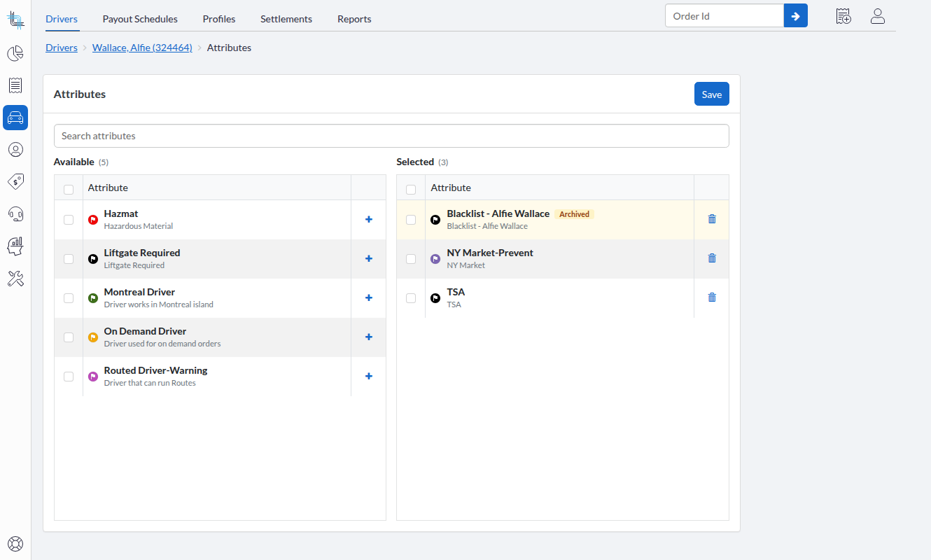Click the Save button
This screenshot has width=931, height=560.
coord(712,94)
